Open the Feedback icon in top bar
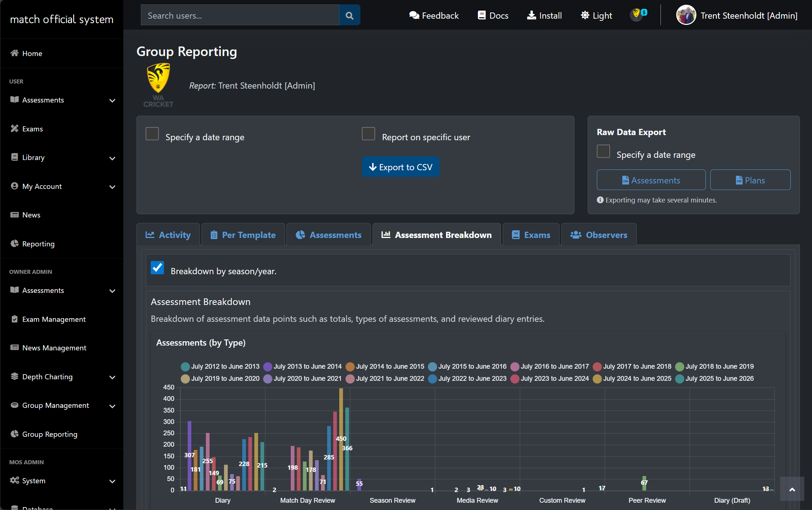 (x=415, y=15)
